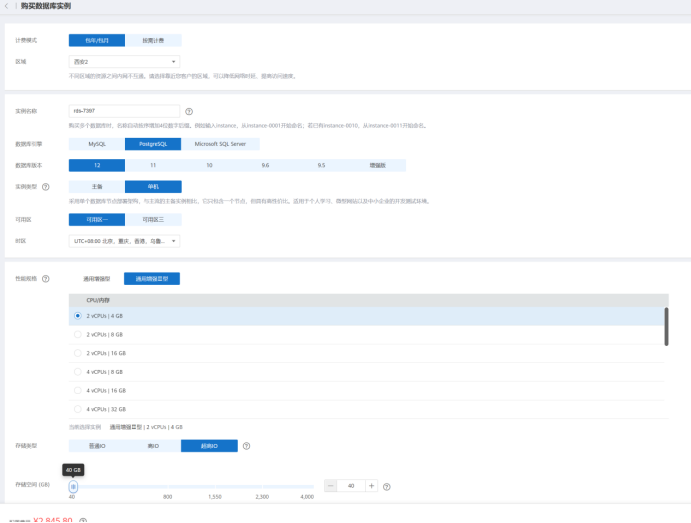Decrease storage with the minus button

(331, 485)
